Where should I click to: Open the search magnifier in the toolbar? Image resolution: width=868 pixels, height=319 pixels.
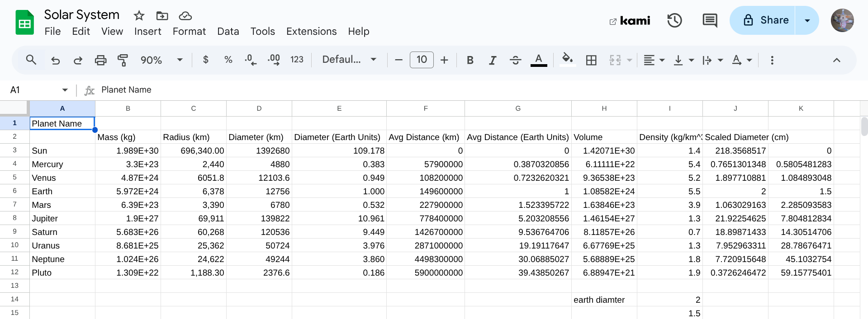(x=31, y=60)
